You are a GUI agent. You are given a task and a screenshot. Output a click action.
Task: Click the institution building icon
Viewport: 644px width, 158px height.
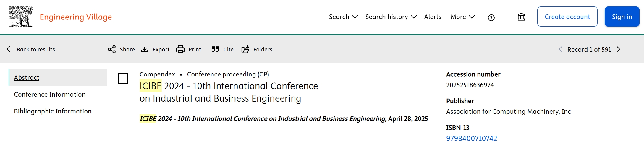[x=521, y=17]
